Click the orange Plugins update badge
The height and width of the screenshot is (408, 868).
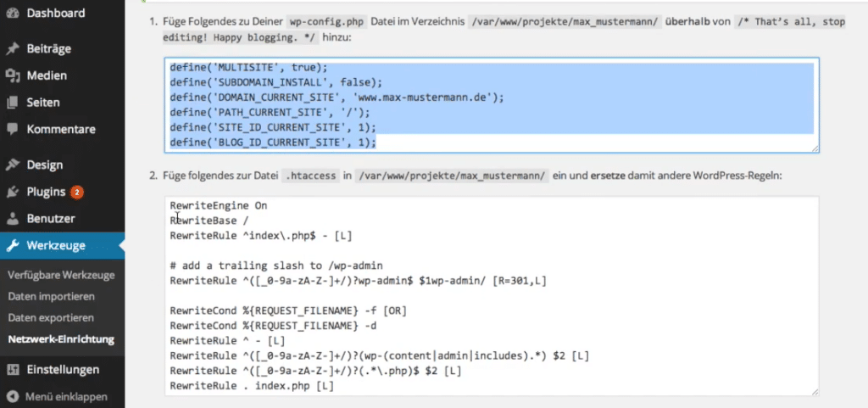point(76,192)
